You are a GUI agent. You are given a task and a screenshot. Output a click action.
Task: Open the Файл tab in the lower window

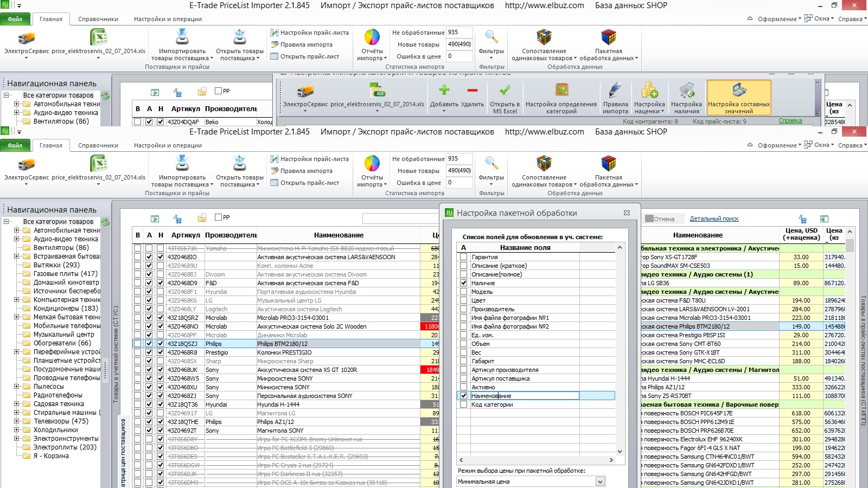[15, 145]
